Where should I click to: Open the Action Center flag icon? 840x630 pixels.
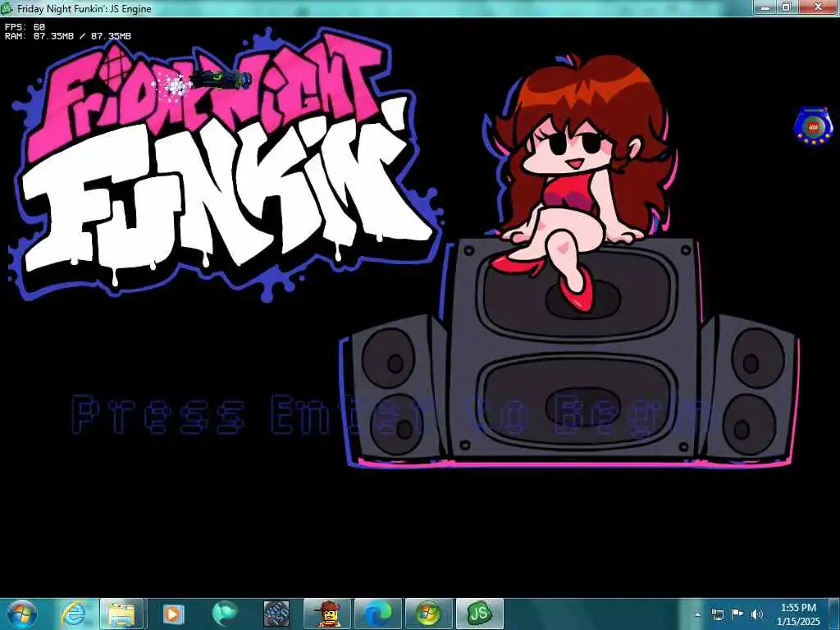(737, 614)
